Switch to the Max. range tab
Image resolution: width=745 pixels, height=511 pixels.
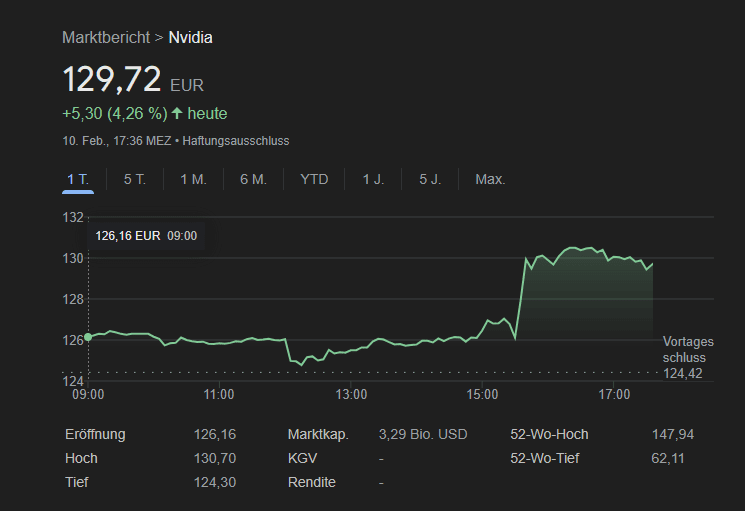point(490,179)
